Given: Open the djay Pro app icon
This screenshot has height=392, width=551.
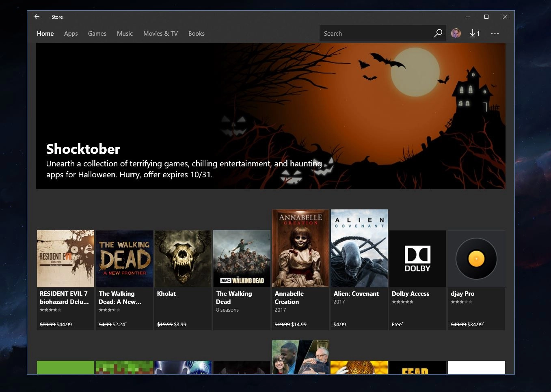Looking at the screenshot, I should point(476,258).
